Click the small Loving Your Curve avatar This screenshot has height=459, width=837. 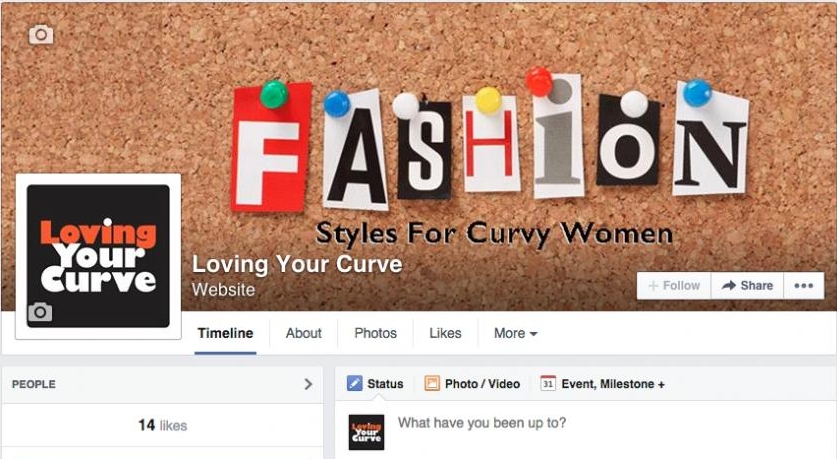coord(366,432)
